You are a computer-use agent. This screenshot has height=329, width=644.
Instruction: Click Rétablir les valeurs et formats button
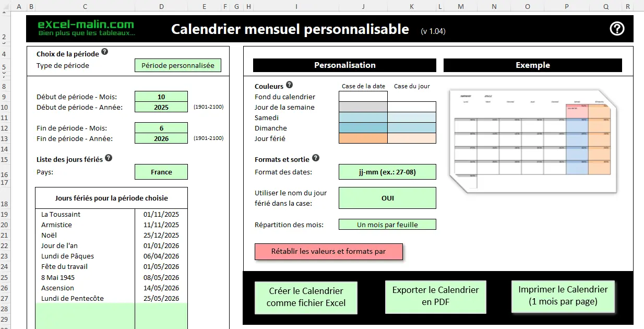[x=329, y=252]
